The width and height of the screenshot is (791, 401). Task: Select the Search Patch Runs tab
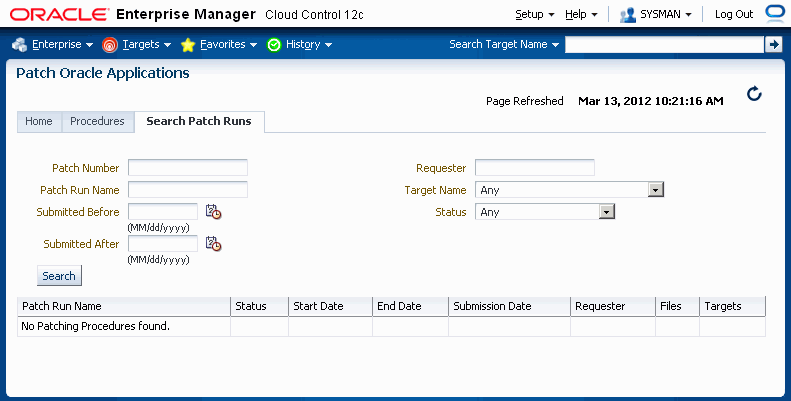199,122
